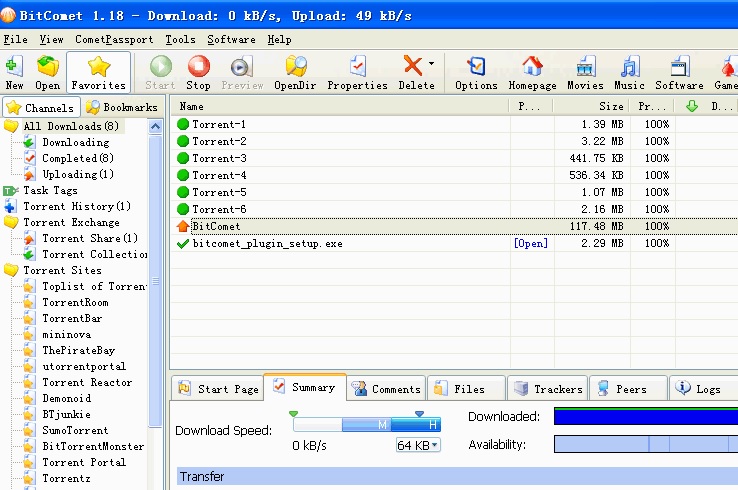The image size is (738, 490).
Task: Click the download speed limit slider
Action: click(366, 425)
